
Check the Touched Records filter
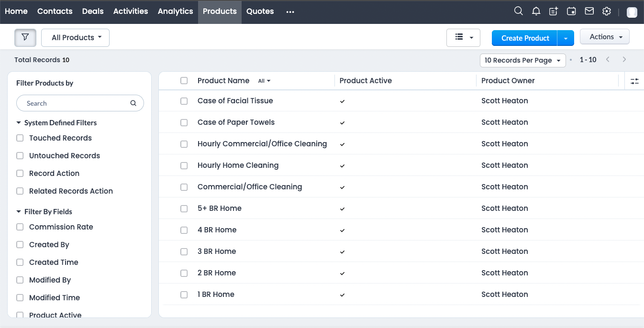tap(20, 138)
